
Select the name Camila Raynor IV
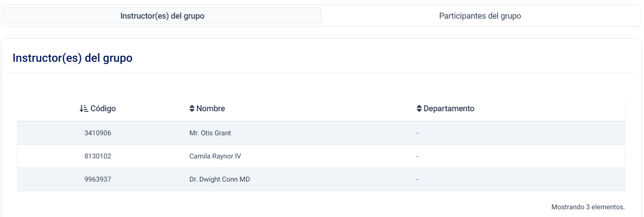coord(215,156)
